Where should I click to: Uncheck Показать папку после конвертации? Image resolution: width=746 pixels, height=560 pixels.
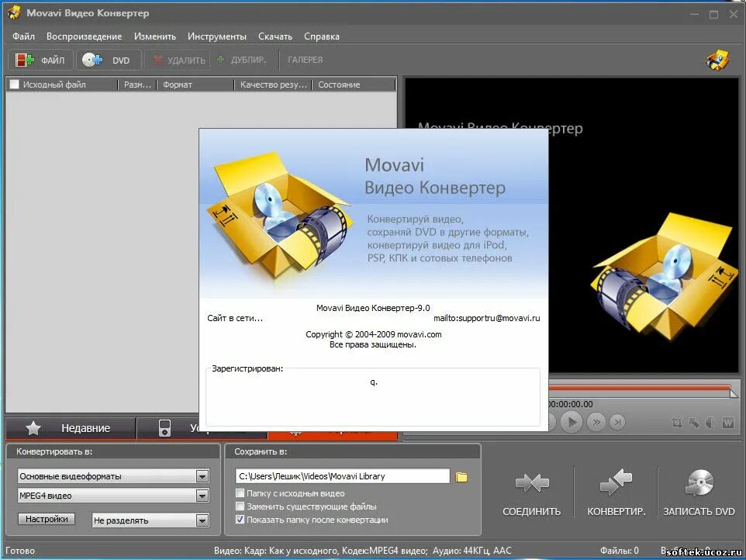(x=240, y=520)
